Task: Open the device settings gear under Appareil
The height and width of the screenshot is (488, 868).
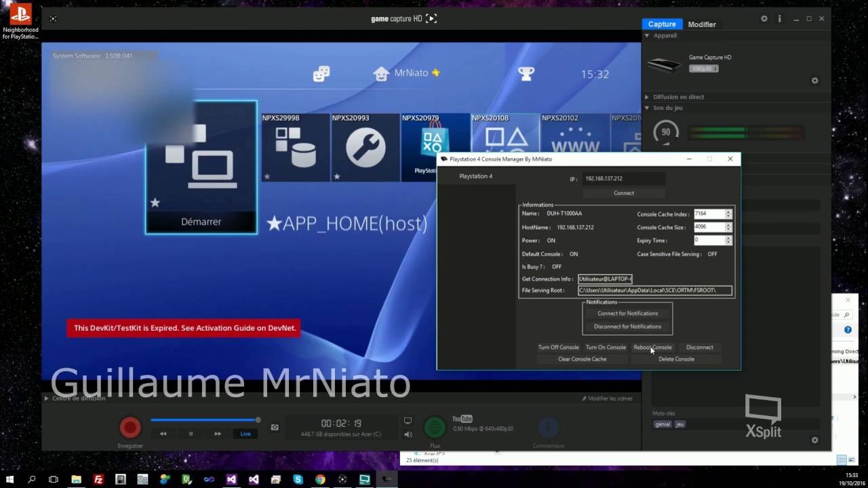Action: tap(814, 81)
